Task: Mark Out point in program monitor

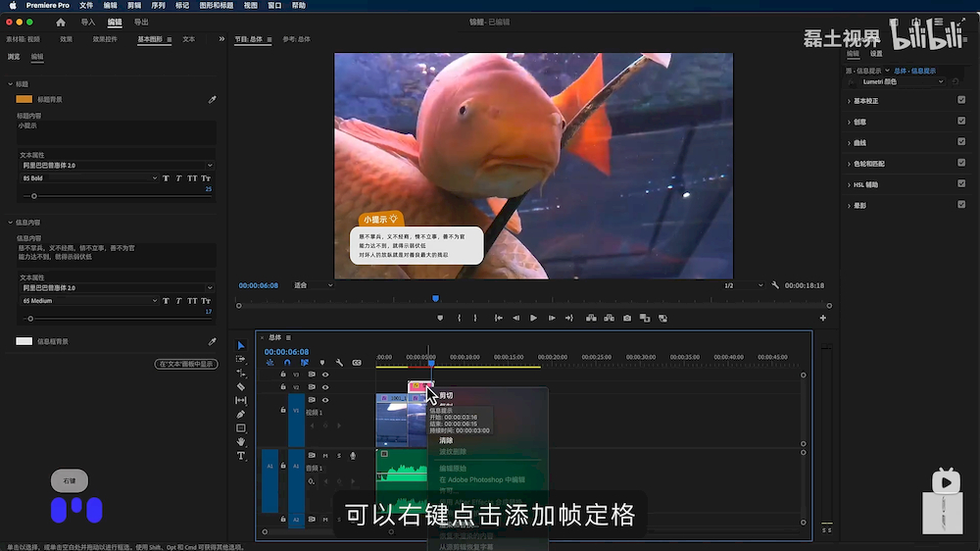Action: pos(475,319)
